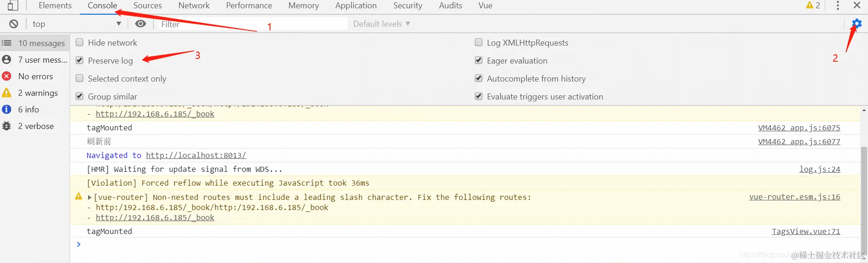Open the Vue tab

[485, 6]
